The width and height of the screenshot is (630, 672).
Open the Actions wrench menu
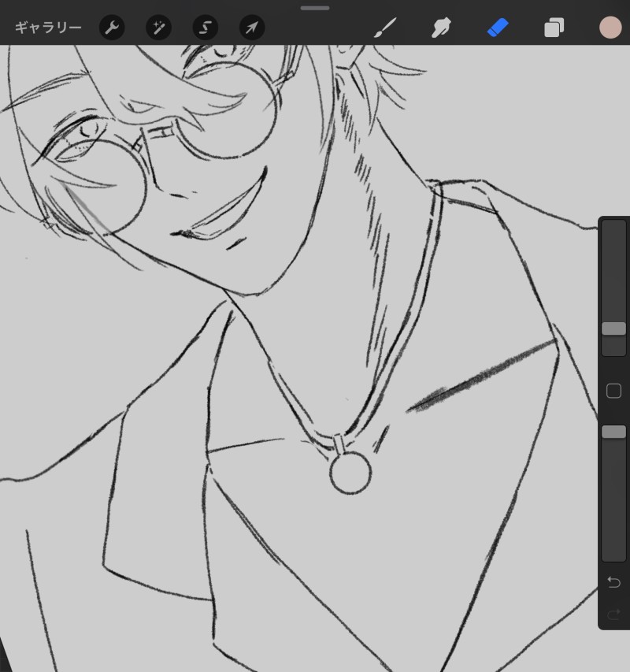pos(112,28)
